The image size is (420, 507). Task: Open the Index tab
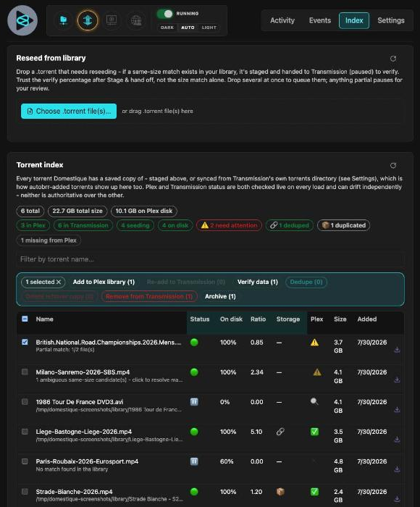click(354, 20)
